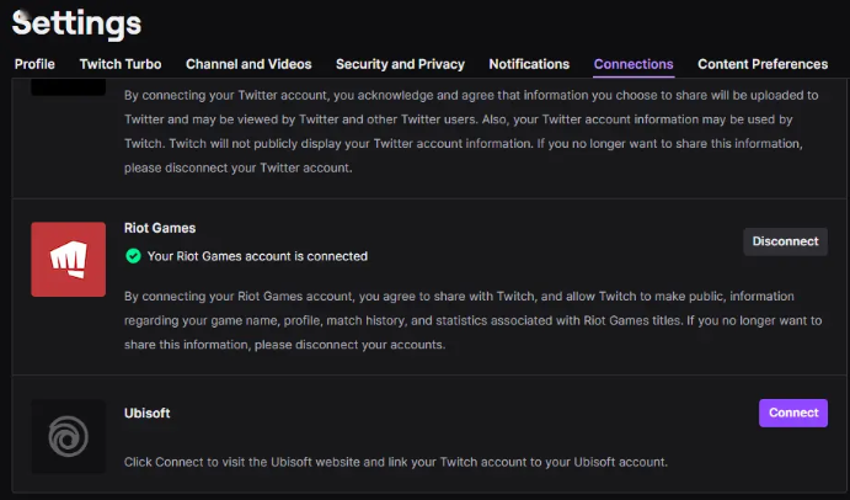850x500 pixels.
Task: Select the Connections tab
Action: pos(634,64)
